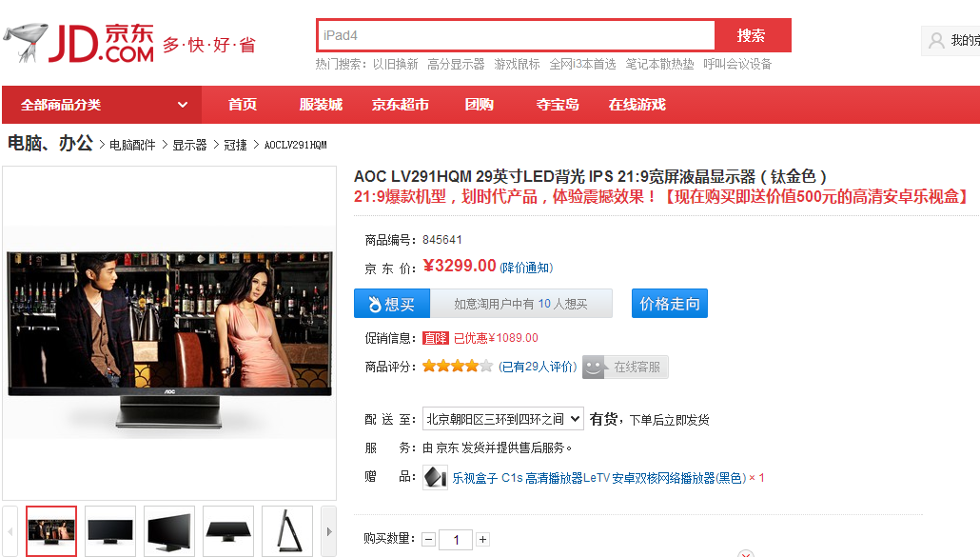
Task: Increase purchase quantity with plus button
Action: tap(482, 540)
